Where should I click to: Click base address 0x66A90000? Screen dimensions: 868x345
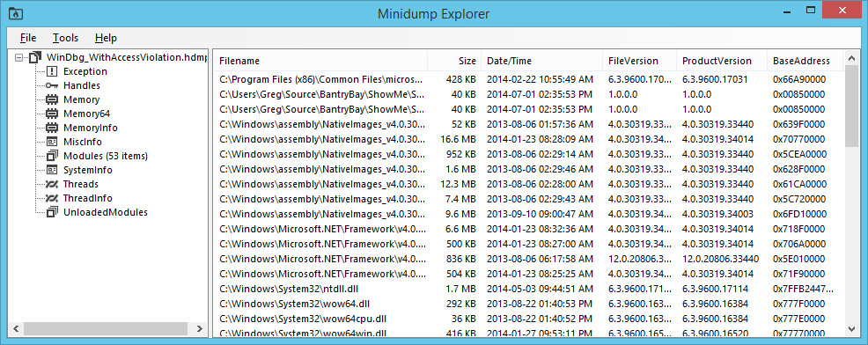click(x=799, y=79)
